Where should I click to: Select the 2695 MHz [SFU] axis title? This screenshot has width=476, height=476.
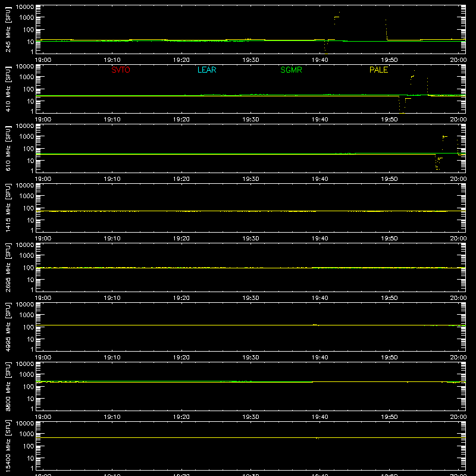[x=8, y=268]
